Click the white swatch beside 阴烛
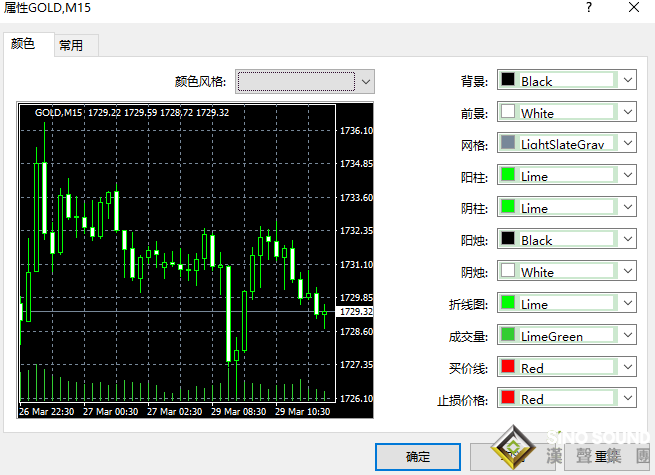This screenshot has width=655, height=475. pos(508,270)
